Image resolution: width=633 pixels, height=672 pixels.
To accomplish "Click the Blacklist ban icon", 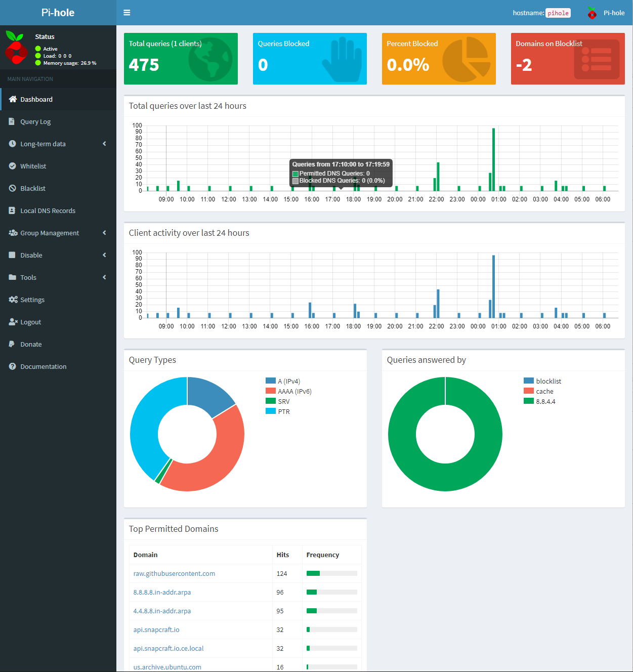I will click(12, 188).
